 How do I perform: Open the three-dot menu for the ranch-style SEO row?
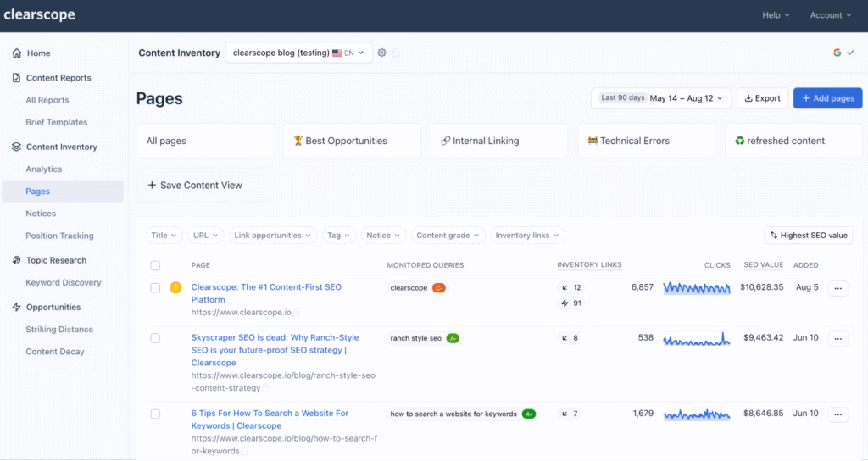[837, 339]
